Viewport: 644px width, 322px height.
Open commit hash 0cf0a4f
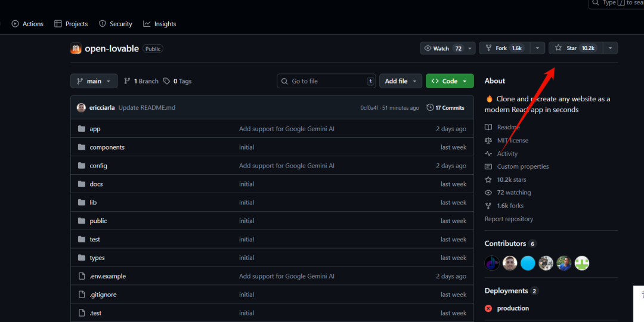370,108
